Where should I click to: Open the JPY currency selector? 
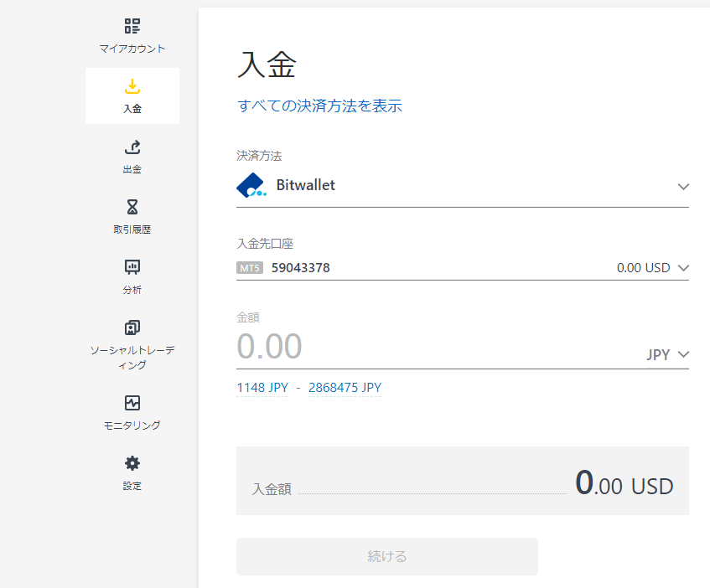(667, 354)
